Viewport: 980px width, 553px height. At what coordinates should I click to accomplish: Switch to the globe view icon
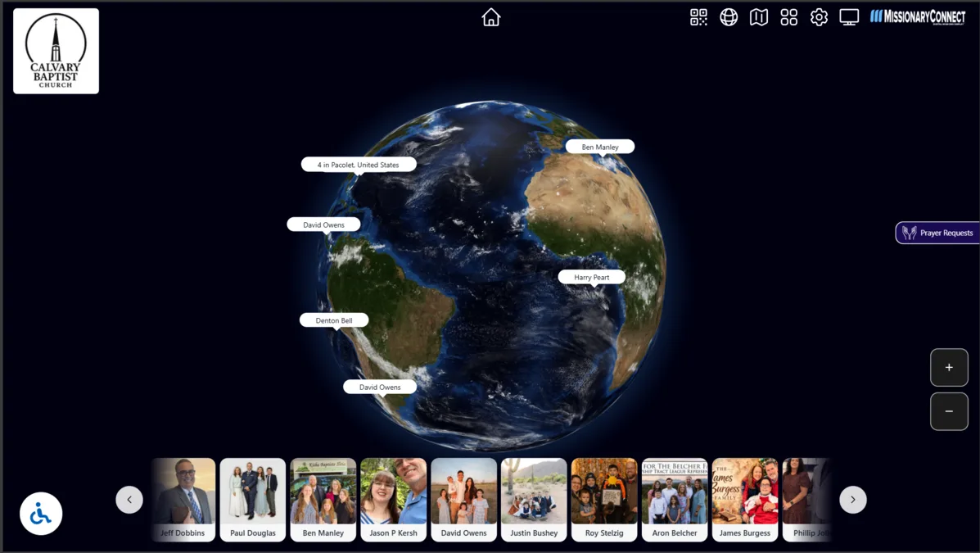(728, 17)
